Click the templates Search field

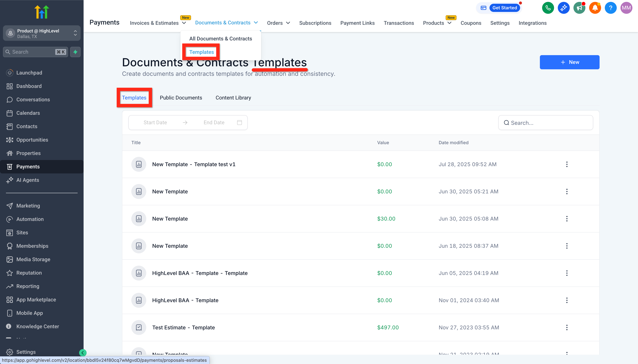545,123
